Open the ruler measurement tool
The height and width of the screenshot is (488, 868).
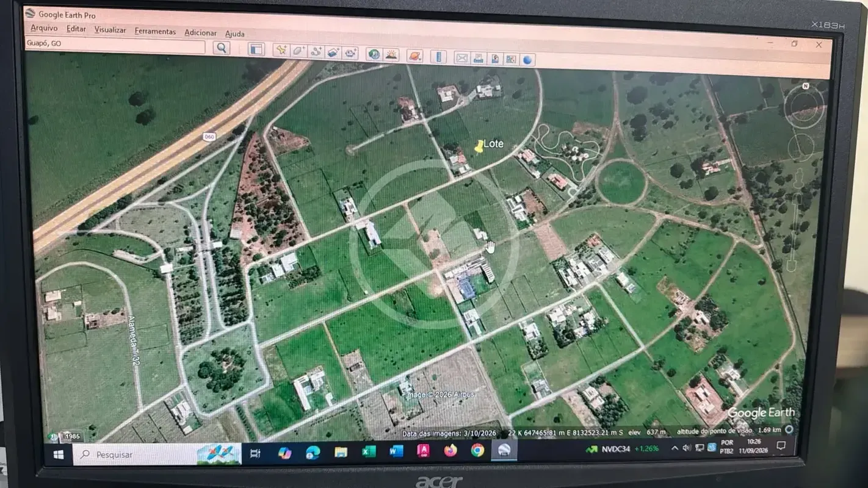[438, 57]
